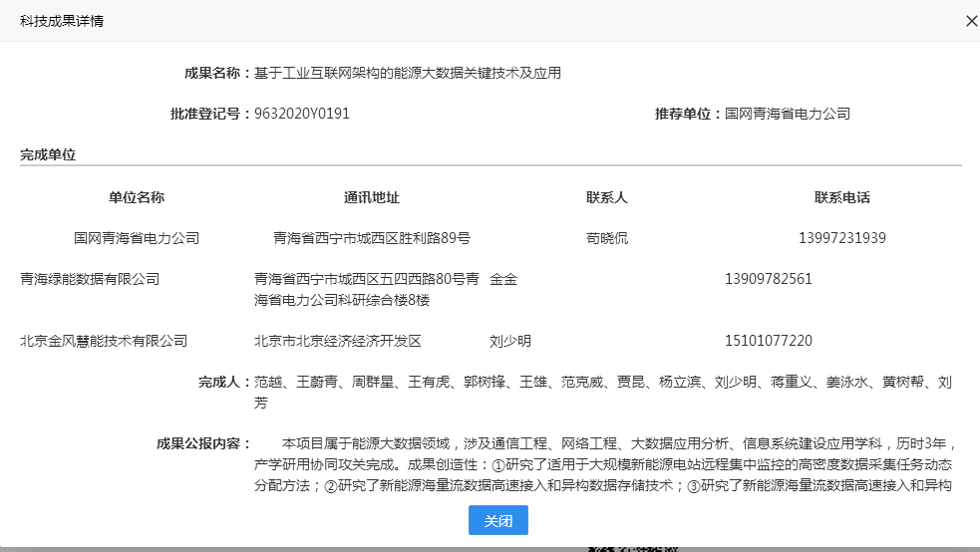
Task: Select registration number 9632020Y0191
Action: coord(302,114)
